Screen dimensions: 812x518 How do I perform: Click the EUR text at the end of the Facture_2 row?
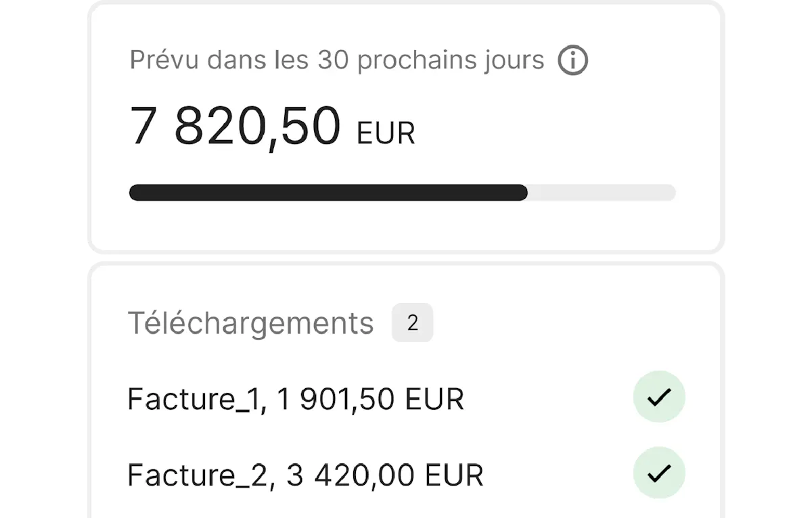[454, 475]
